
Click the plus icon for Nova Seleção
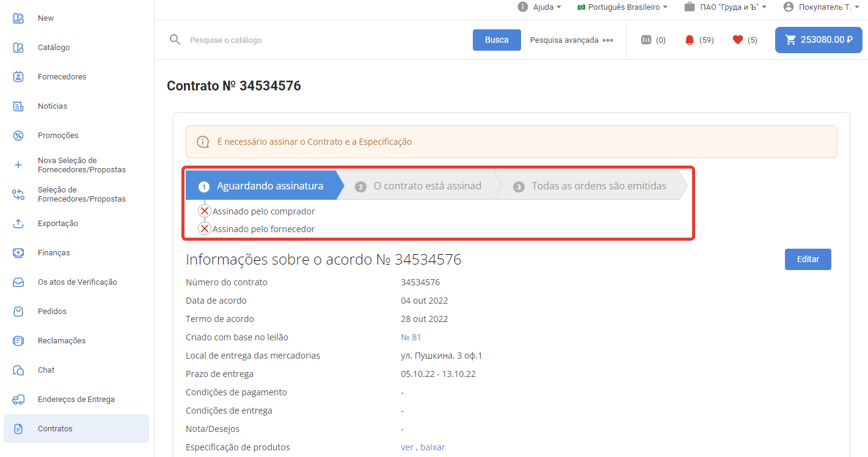18,165
